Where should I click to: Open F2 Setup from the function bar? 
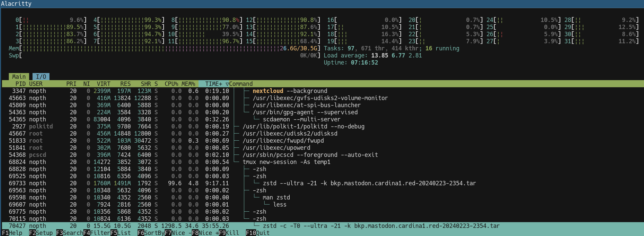pos(41,233)
